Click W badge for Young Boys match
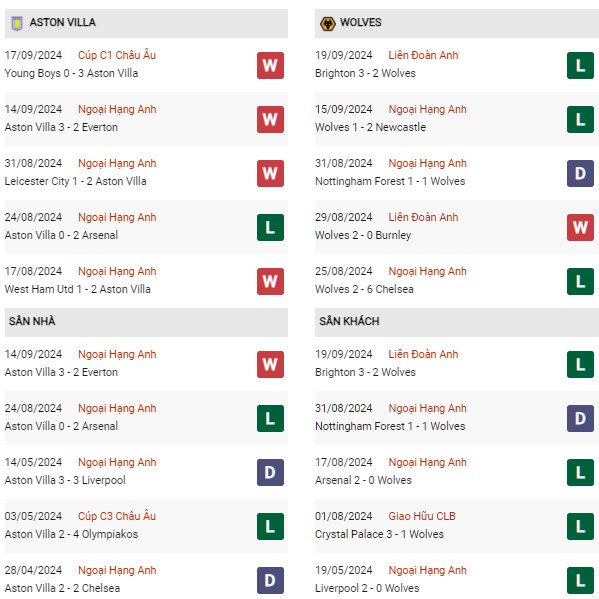Image resolution: width=599 pixels, height=599 pixels. pyautogui.click(x=270, y=65)
